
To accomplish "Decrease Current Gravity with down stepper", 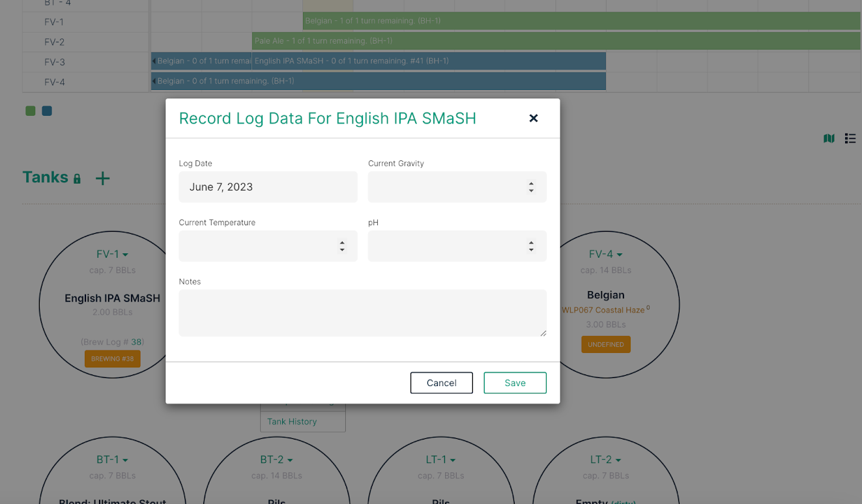I will [531, 191].
